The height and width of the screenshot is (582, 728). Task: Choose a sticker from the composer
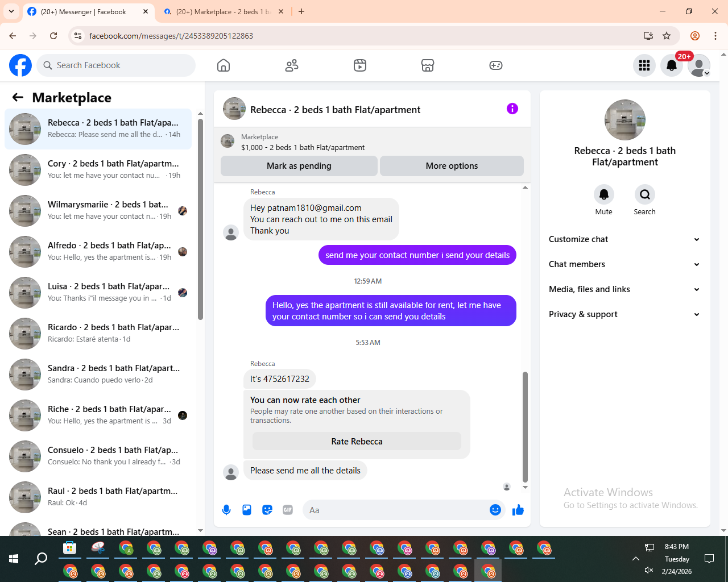pyautogui.click(x=267, y=510)
